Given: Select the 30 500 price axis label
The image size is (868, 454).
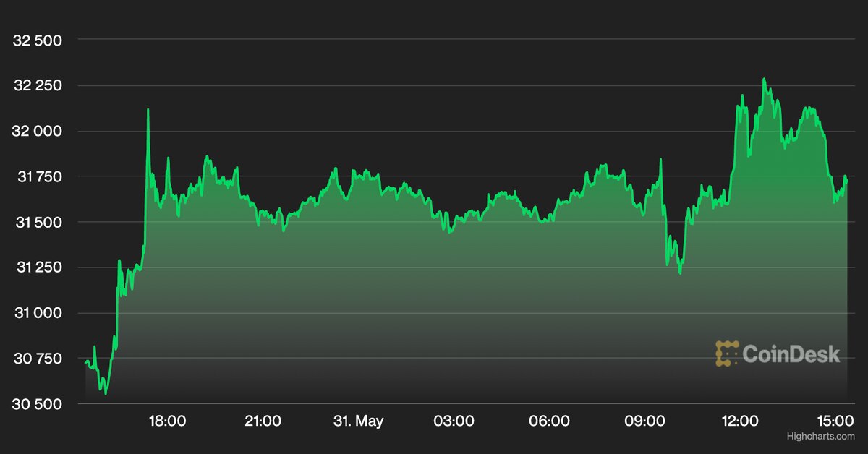Looking at the screenshot, I should tap(38, 404).
